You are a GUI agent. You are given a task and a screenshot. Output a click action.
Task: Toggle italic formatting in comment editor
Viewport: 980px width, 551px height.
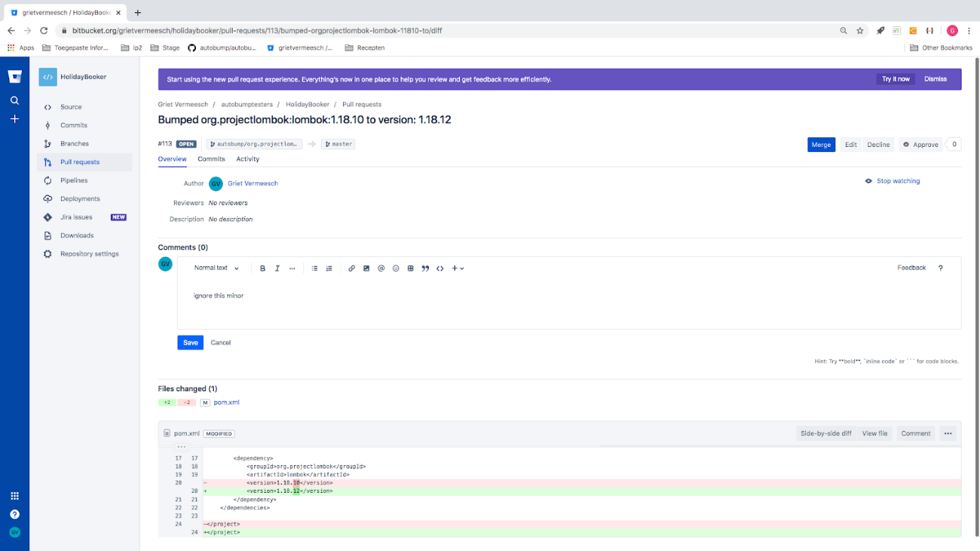(x=277, y=268)
